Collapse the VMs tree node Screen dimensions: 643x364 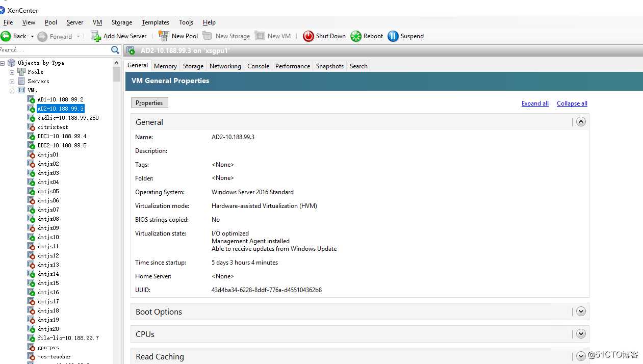click(12, 91)
